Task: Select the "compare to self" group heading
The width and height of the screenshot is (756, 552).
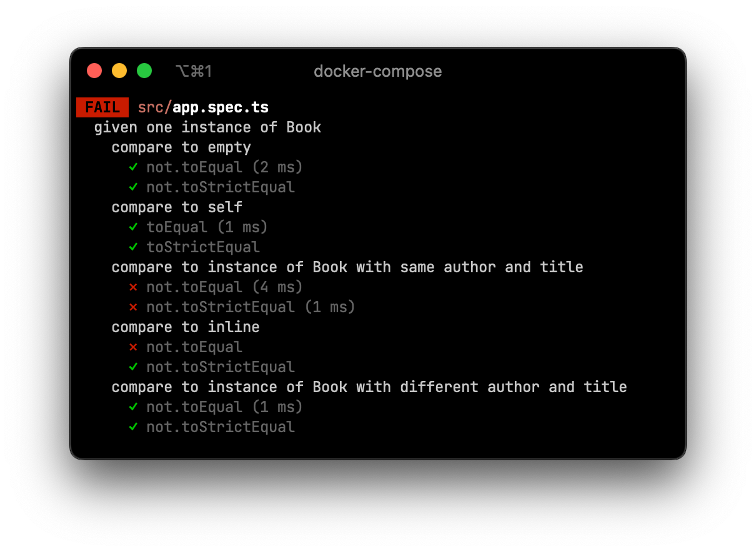Action: point(177,207)
